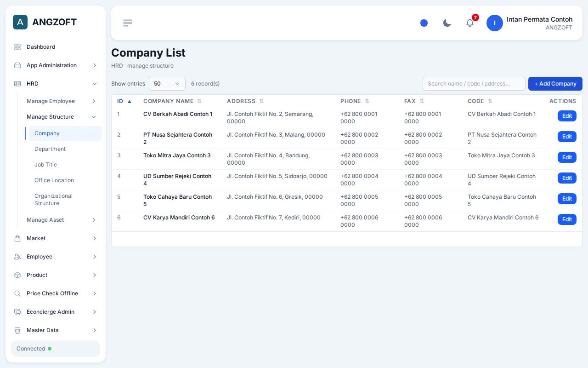Expand Manage Asset submenu chevron
This screenshot has height=368, width=588.
tap(94, 220)
